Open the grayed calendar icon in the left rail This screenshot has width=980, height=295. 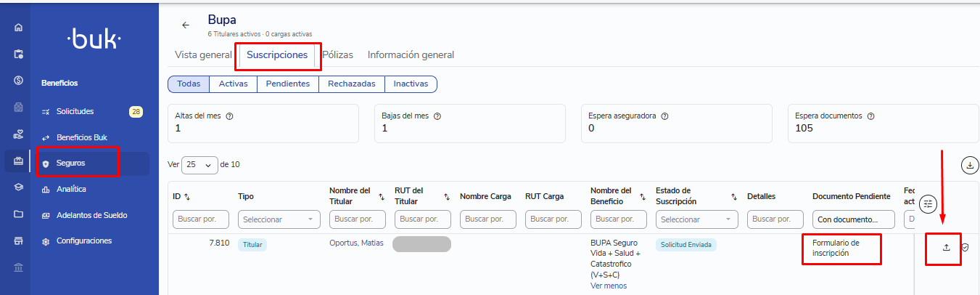(x=18, y=107)
